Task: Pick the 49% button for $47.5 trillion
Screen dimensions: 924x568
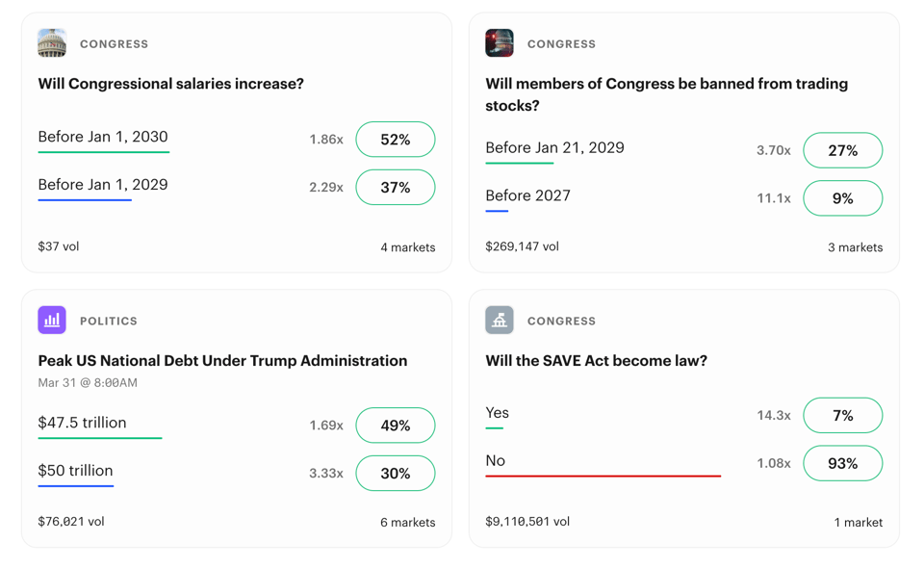Action: point(396,425)
